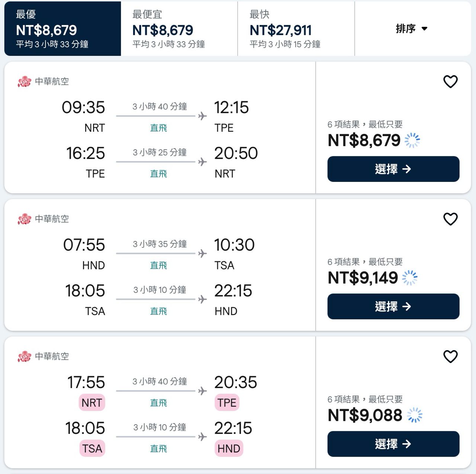Viewport: 476px width, 474px height.
Task: Click China Airlines logo on first result
Action: 25,81
